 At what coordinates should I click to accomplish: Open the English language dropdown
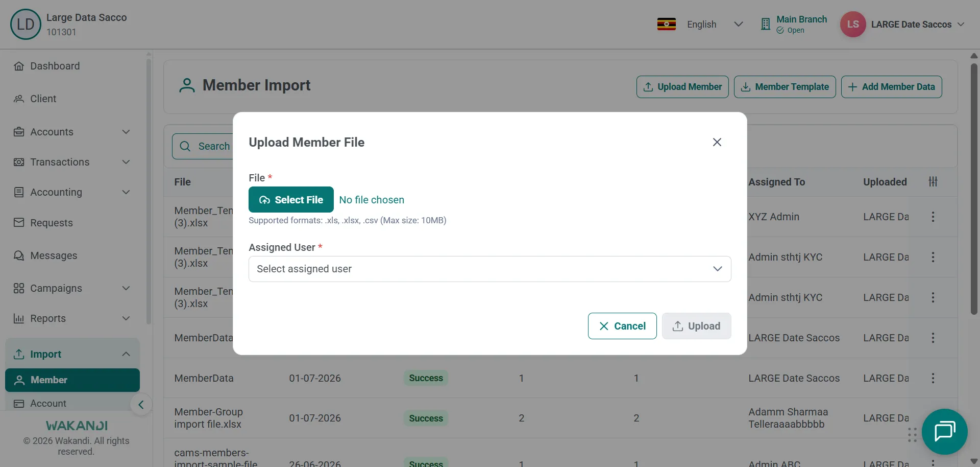click(715, 24)
